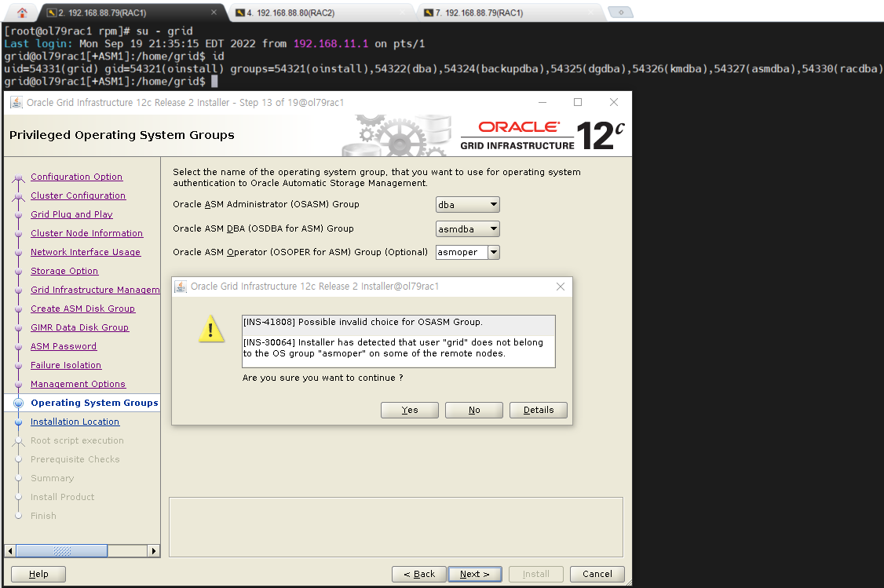
Task: Open Cluster Configuration step link
Action: point(78,195)
